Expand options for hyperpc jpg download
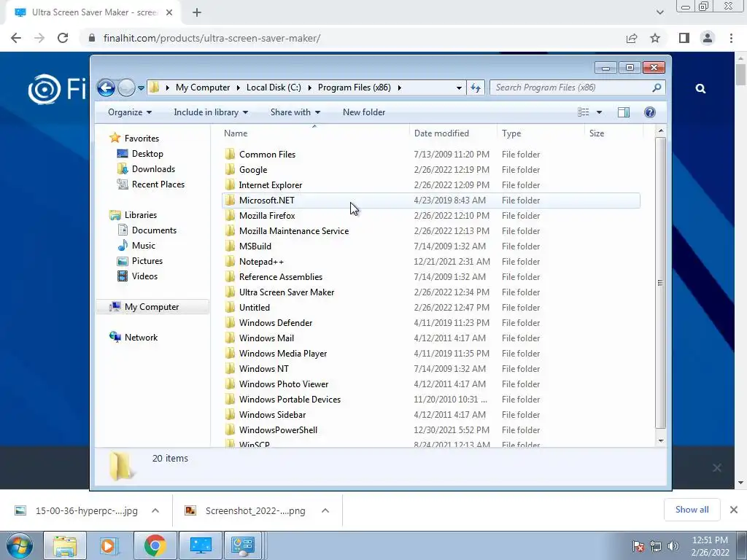Screen dimensions: 747x560 155,510
